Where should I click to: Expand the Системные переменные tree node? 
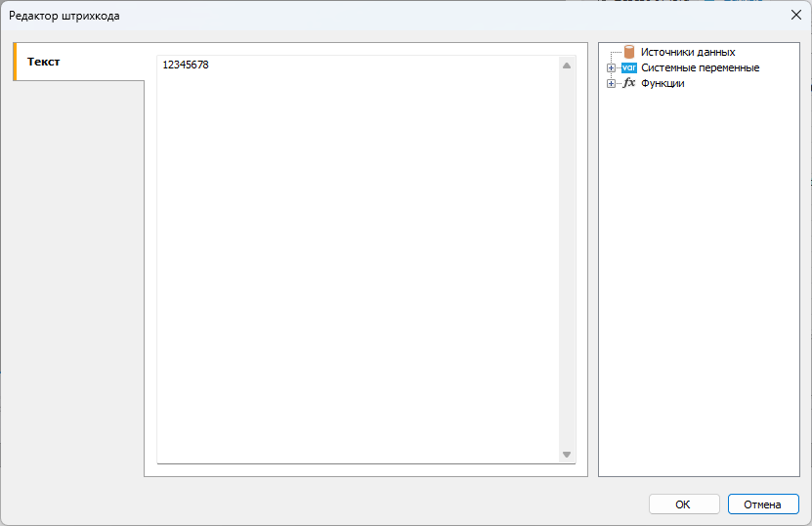pyautogui.click(x=612, y=68)
